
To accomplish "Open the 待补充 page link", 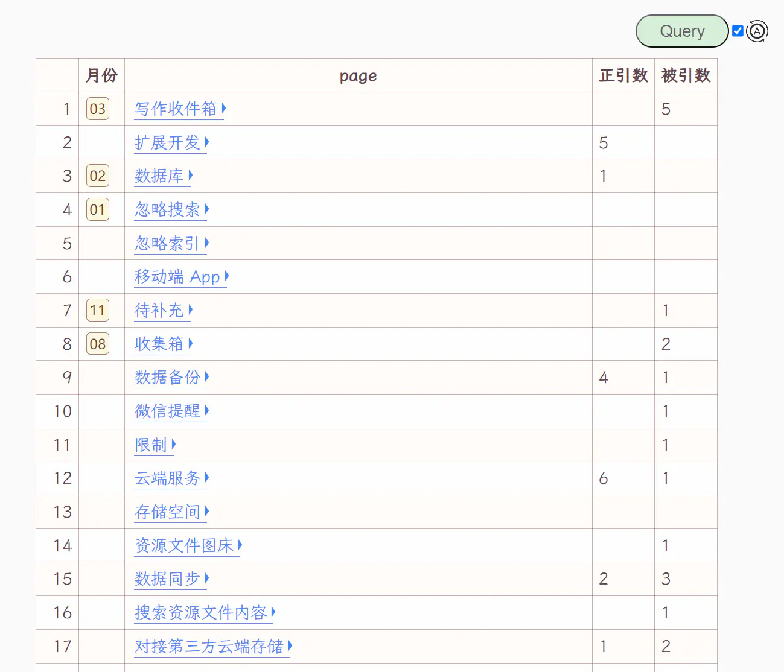I will click(x=159, y=310).
